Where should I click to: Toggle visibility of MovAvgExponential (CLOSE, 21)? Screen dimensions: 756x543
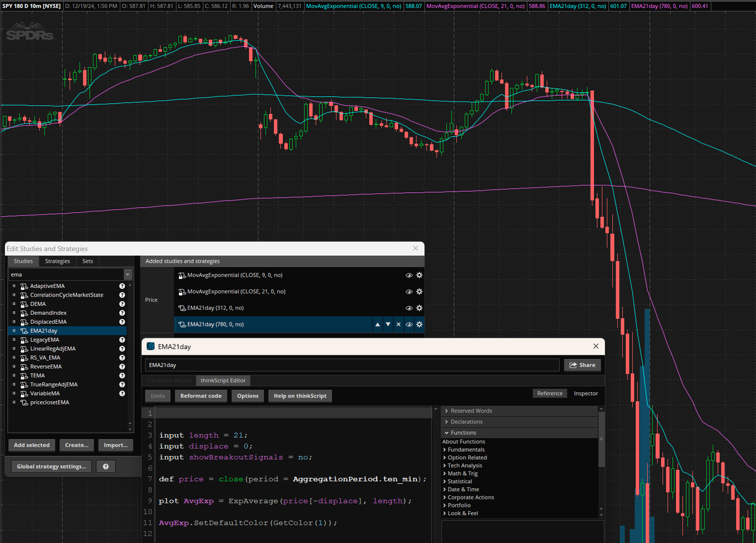(x=409, y=292)
